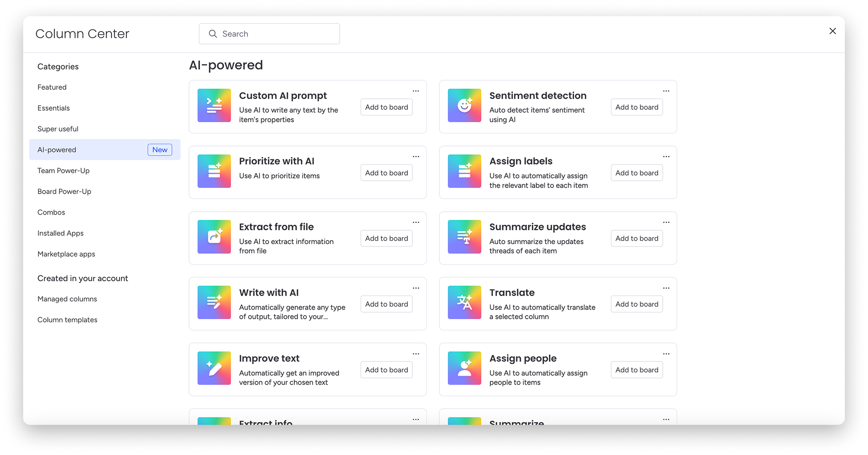
Task: Click the Custom AI prompt column icon
Action: (214, 106)
